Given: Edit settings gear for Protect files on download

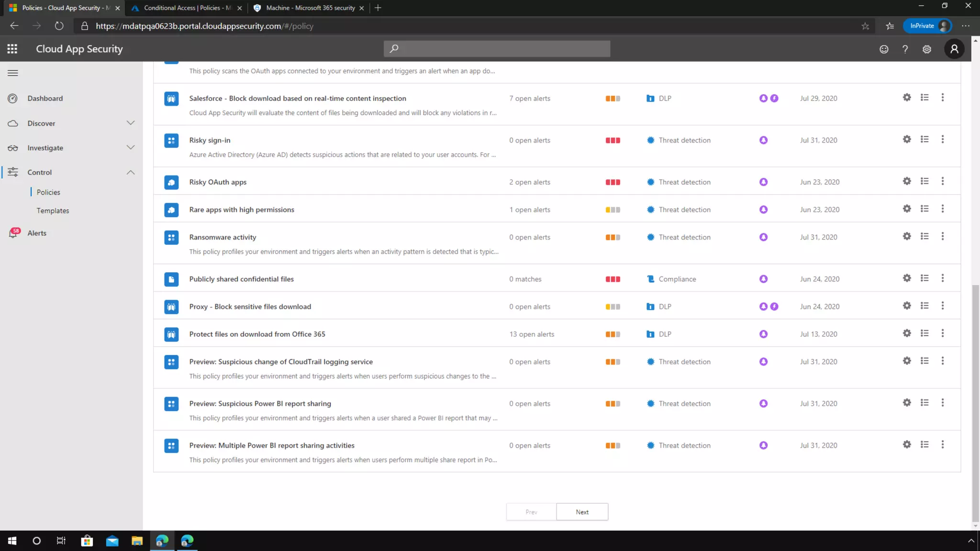Looking at the screenshot, I should 907,333.
